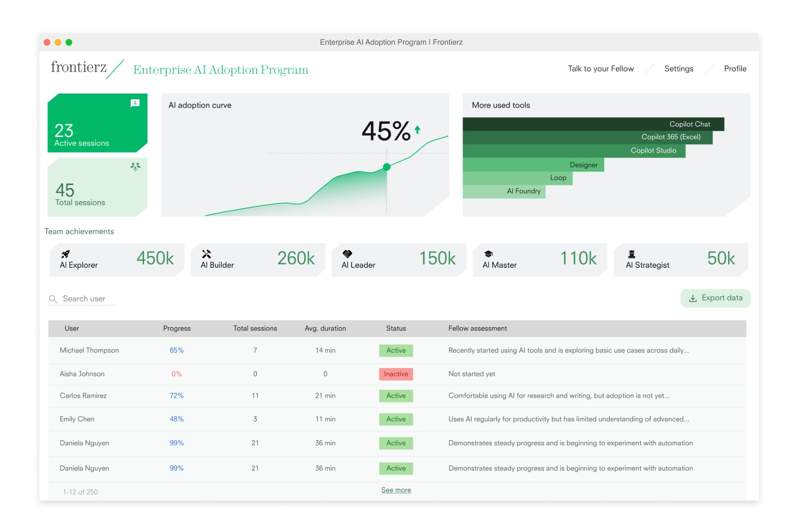Select the green data point on adoption curve
This screenshot has height=532, width=798.
point(387,167)
